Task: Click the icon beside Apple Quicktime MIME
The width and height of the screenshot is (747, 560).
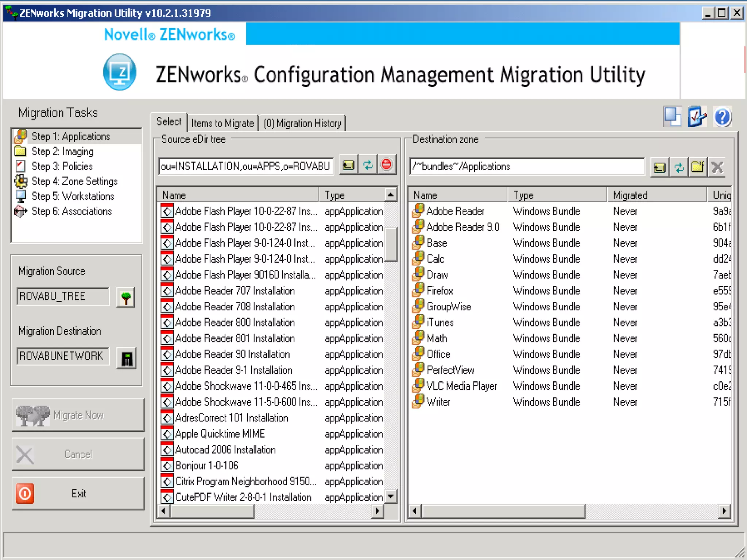Action: 167,434
